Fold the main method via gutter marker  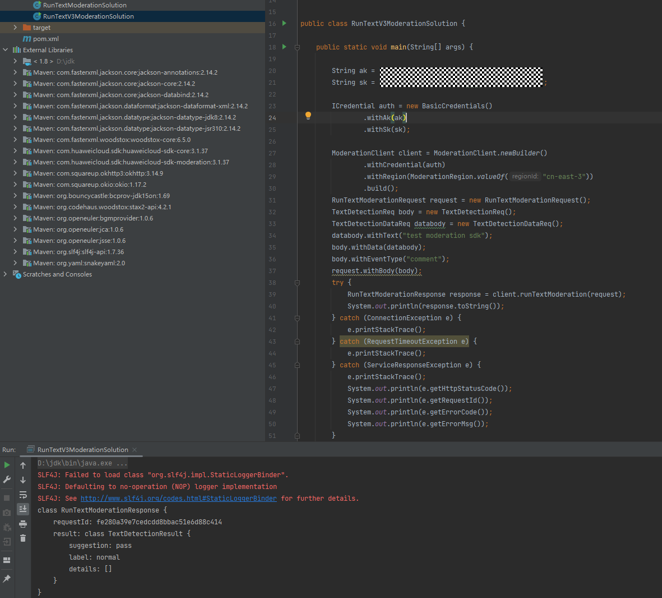tap(297, 47)
